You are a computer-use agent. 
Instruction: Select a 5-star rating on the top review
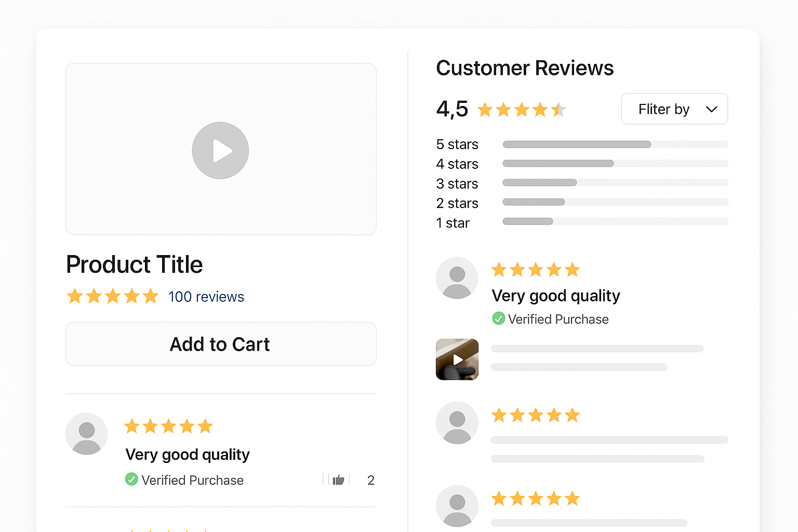(536, 270)
